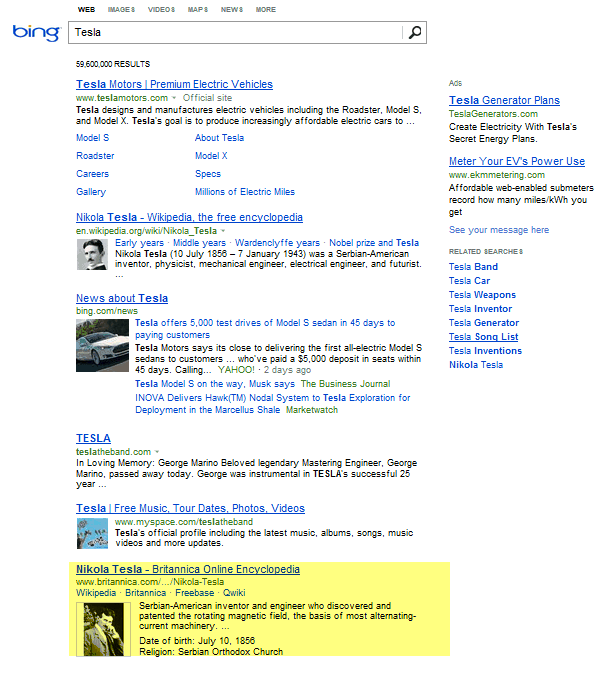
Task: Select related search Tesla Inventions
Action: tap(485, 351)
